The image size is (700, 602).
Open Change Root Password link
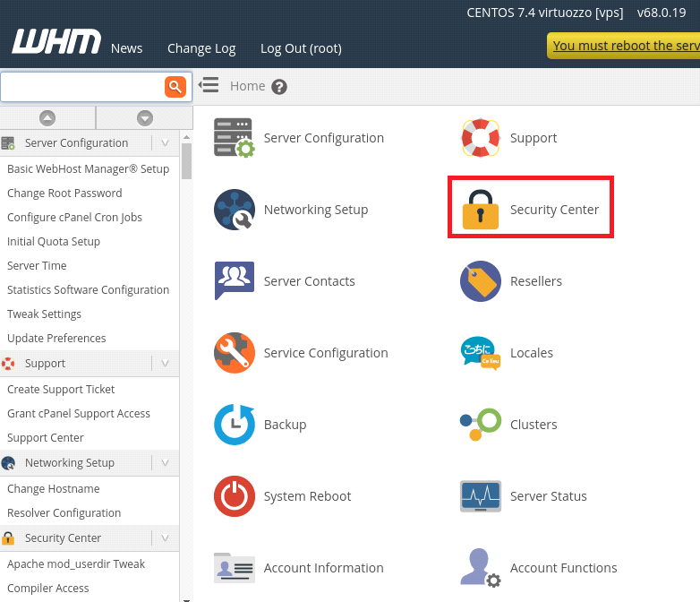[x=64, y=193]
